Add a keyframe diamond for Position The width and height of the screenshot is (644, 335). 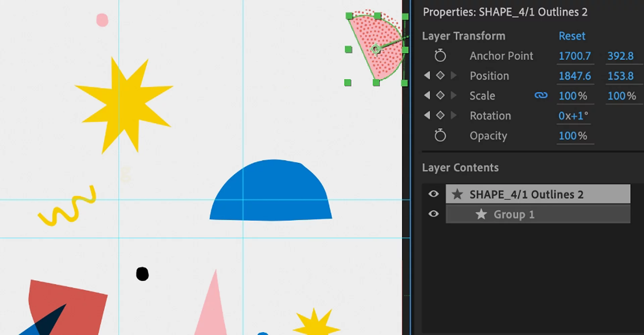coord(440,75)
